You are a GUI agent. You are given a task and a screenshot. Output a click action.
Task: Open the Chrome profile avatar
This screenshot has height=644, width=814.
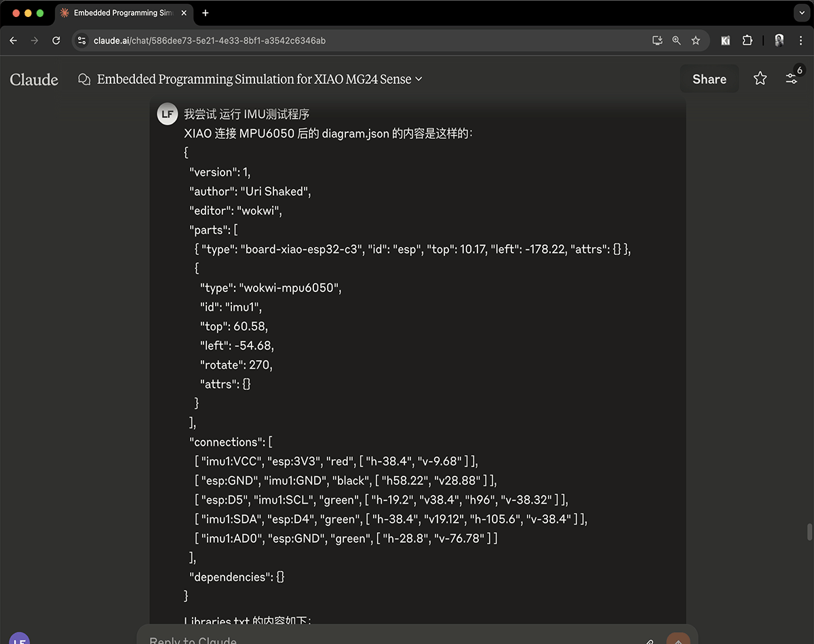pyautogui.click(x=779, y=41)
